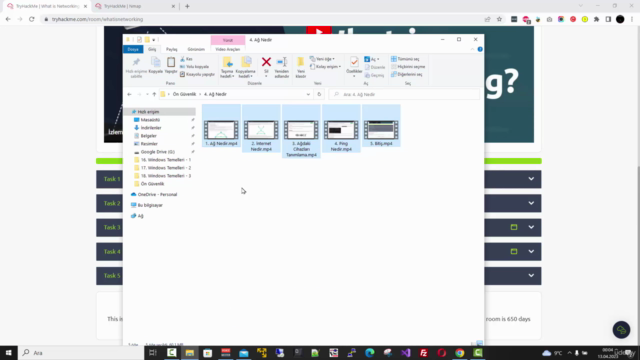
Task: Select İndirilenler in the navigation pane
Action: click(x=151, y=128)
